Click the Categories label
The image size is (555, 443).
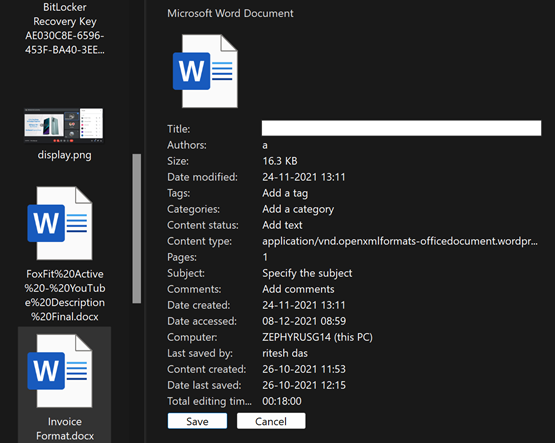click(193, 209)
